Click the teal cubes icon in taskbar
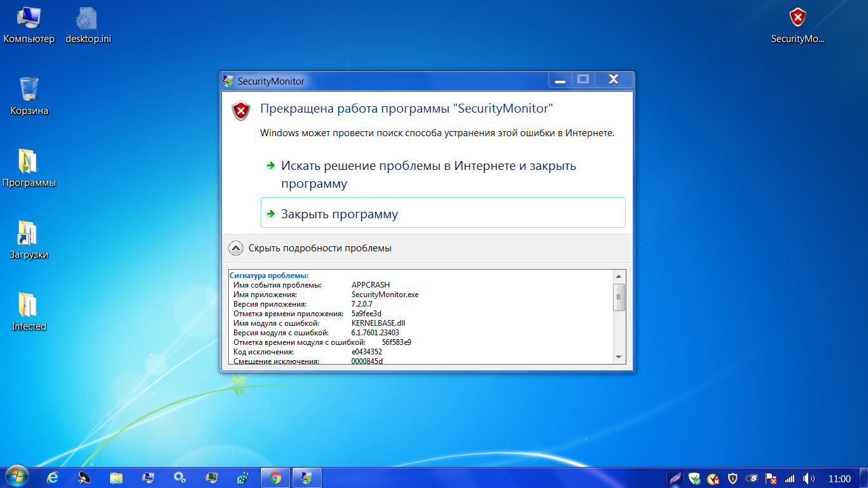This screenshot has width=868, height=488. coord(244,478)
